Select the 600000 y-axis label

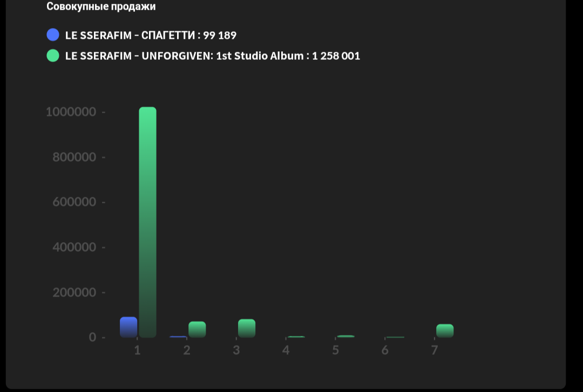[74, 202]
